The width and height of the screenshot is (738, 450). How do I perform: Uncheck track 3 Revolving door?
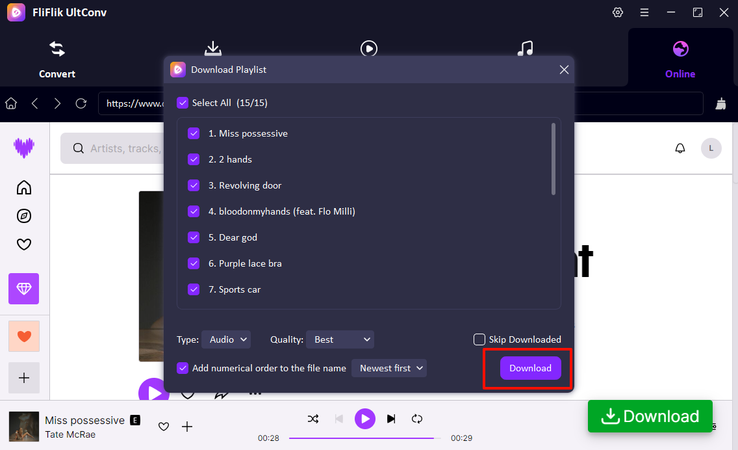[193, 185]
